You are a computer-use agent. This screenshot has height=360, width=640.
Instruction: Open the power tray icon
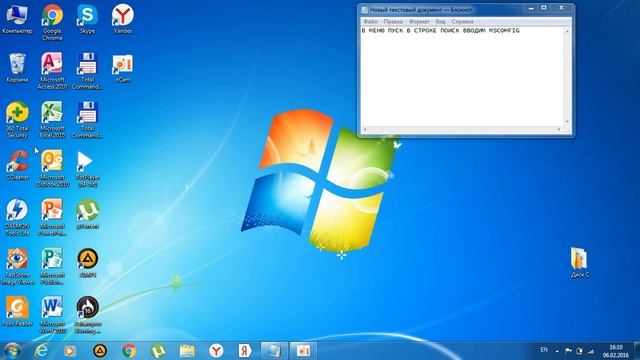point(580,351)
